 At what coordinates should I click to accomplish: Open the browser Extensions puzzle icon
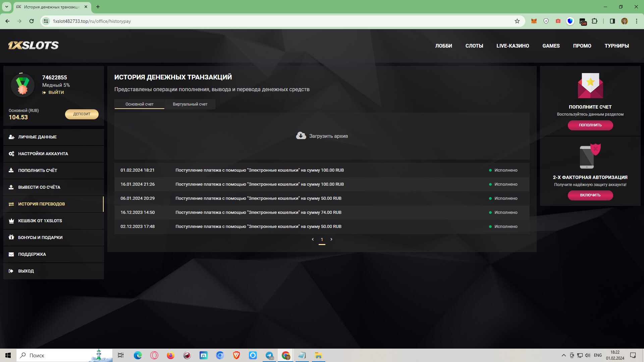click(x=594, y=21)
